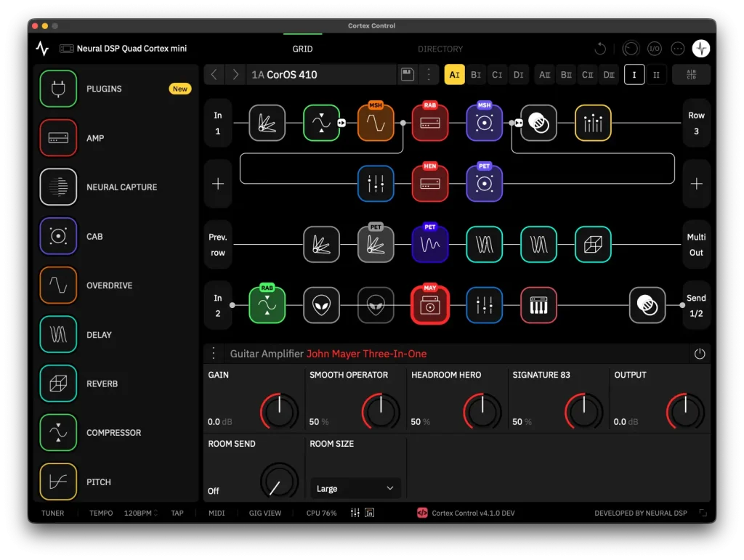Select the red RAB amp block in row one
This screenshot has width=744, height=560.
pyautogui.click(x=430, y=123)
